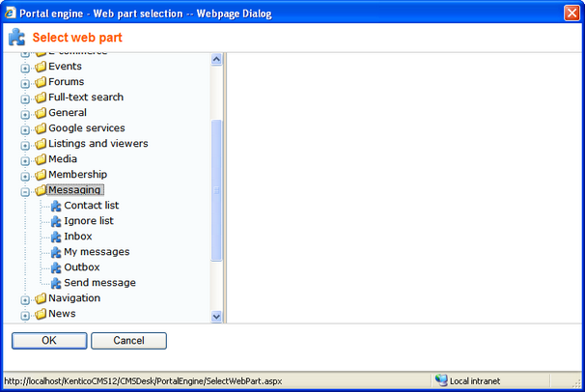Click the Internet Explorer title bar icon

[10, 13]
